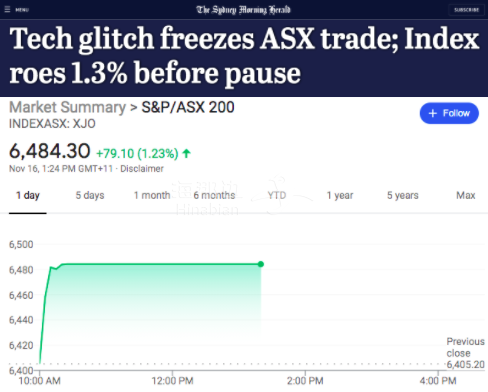
Task: Follow the S&P/ASX 200 index
Action: [449, 113]
